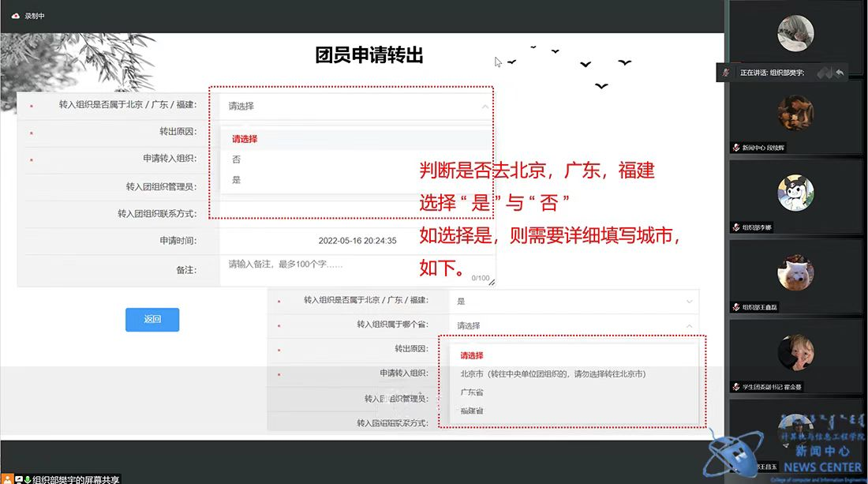Click muted mic icon beside 组织部李娜
Screen dimensions: 868x484
click(735, 227)
